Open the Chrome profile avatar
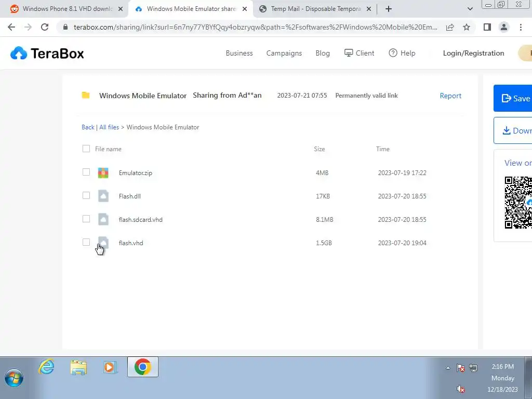 (x=504, y=27)
